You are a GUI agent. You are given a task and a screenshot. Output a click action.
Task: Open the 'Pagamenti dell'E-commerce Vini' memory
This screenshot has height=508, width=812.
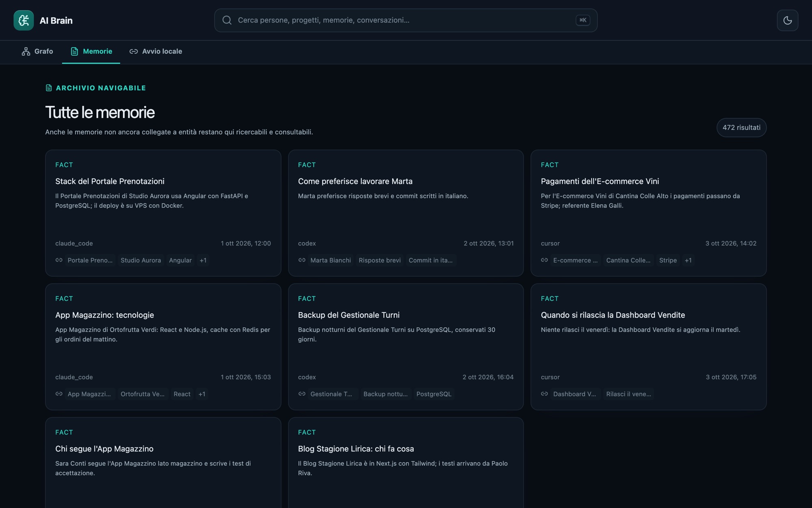tap(648, 213)
